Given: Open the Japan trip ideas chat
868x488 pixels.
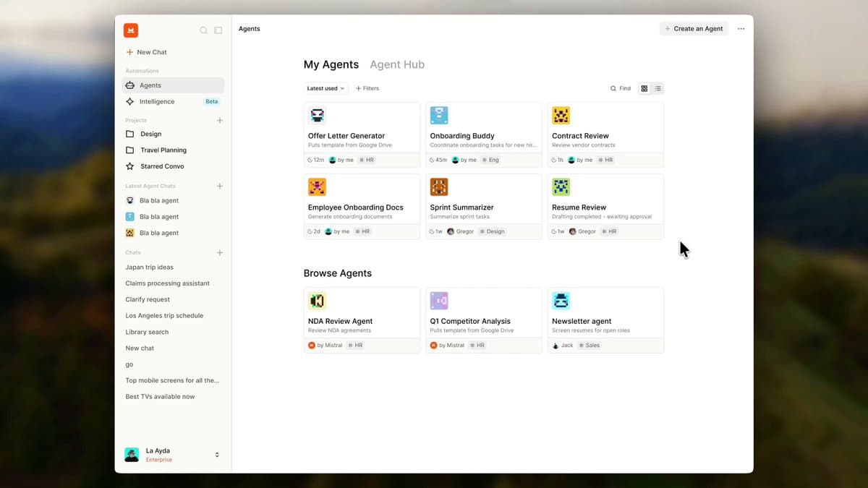Looking at the screenshot, I should [149, 267].
